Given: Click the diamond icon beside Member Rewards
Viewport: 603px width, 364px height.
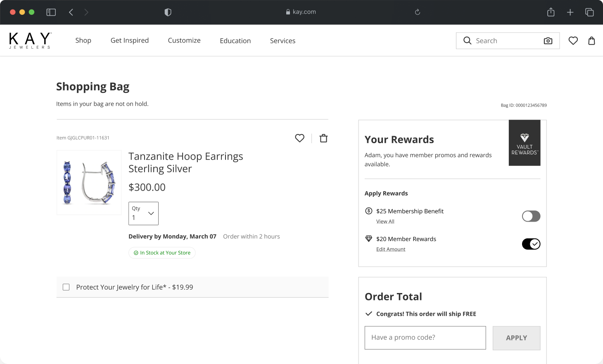Looking at the screenshot, I should [x=369, y=239].
